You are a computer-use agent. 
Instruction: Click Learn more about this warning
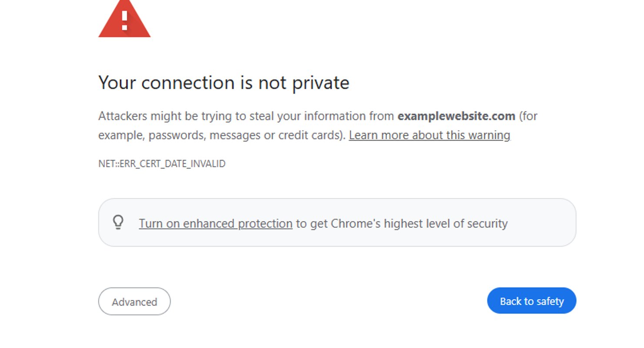(x=429, y=135)
